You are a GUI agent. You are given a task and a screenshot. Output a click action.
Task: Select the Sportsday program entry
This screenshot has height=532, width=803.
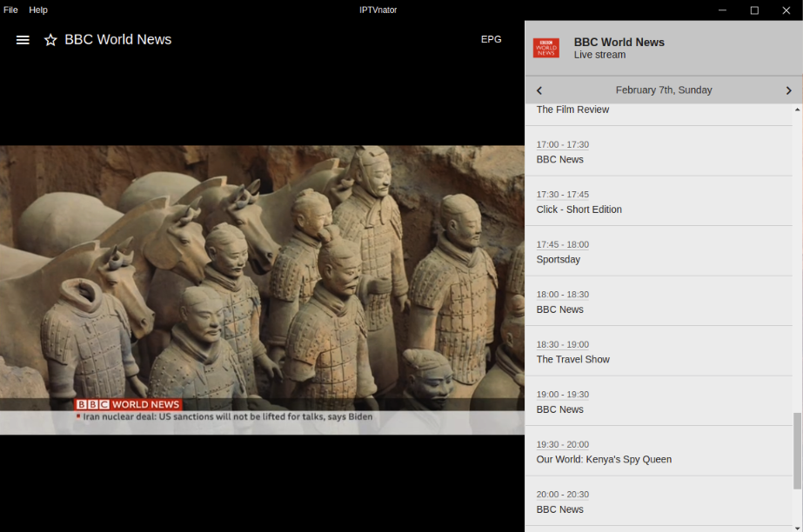[659, 251]
